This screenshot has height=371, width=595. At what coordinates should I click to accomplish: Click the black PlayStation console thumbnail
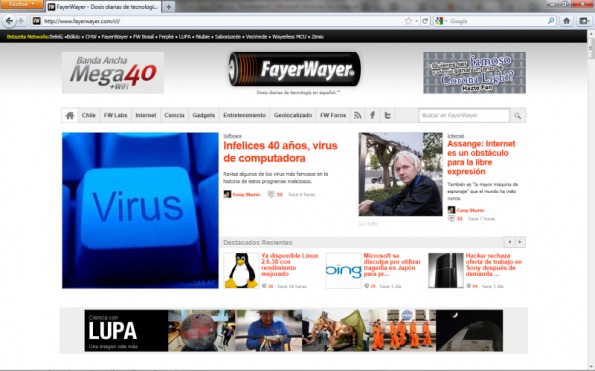[x=446, y=270]
